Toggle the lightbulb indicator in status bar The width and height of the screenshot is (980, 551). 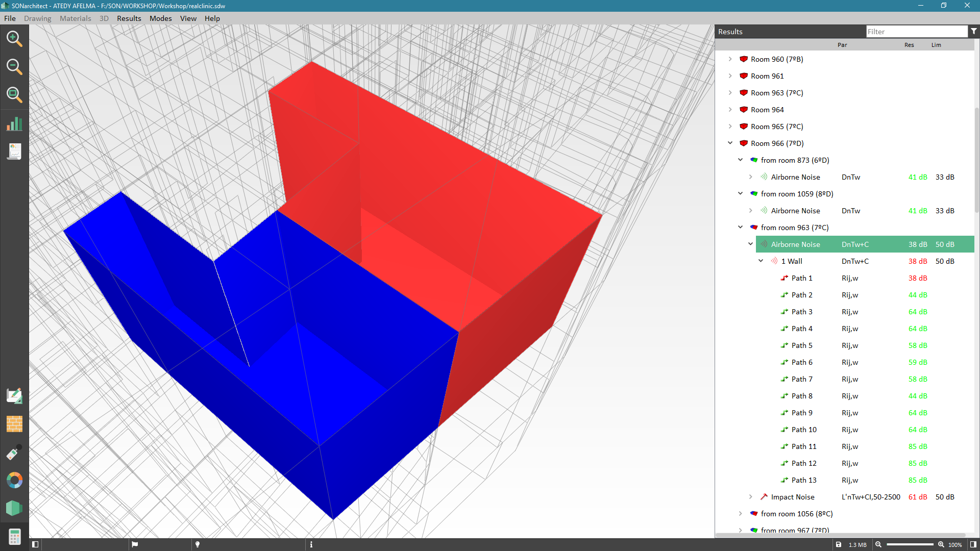[x=197, y=544]
